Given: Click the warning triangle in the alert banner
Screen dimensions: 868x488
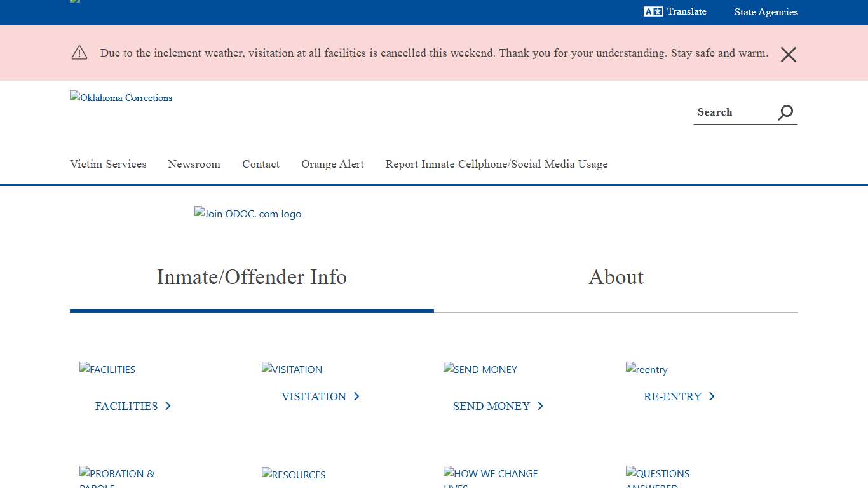Looking at the screenshot, I should point(79,52).
